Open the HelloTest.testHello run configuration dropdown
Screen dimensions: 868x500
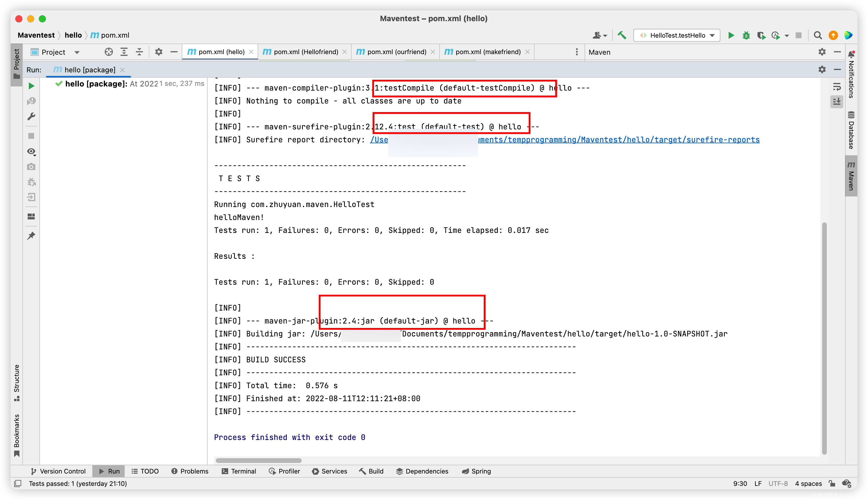click(x=677, y=35)
